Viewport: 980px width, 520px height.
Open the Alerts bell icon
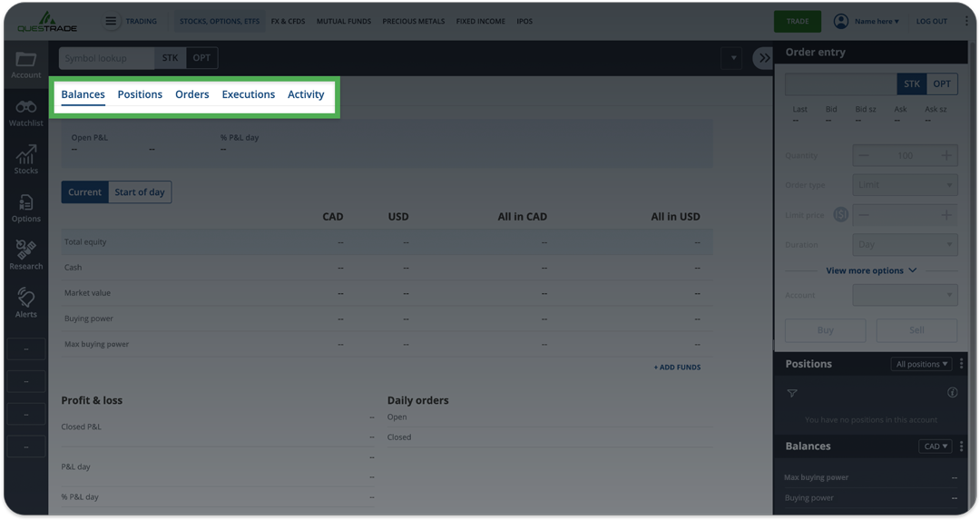tap(25, 303)
